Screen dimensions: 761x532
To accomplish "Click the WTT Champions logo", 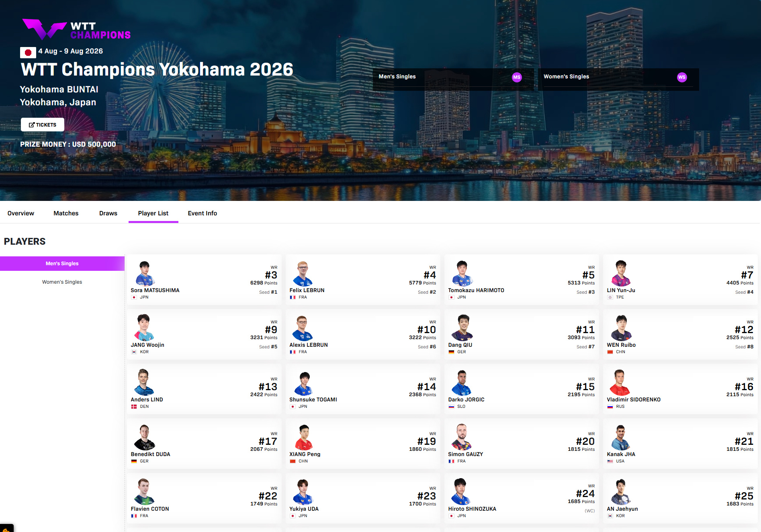I will pyautogui.click(x=76, y=29).
